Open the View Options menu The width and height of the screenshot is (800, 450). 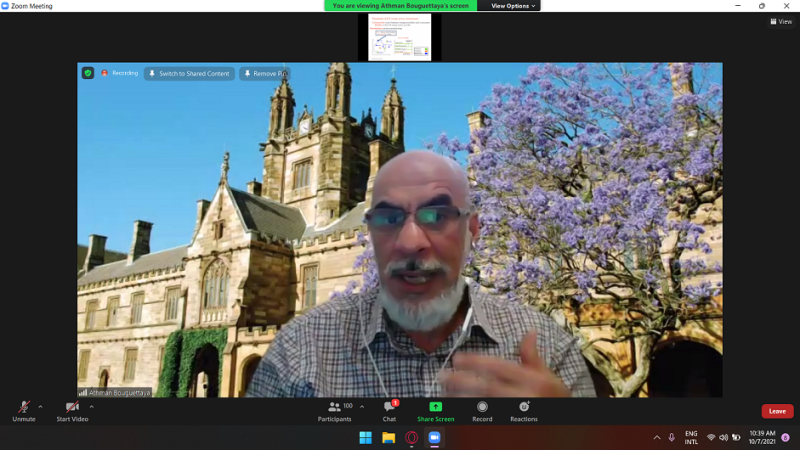pyautogui.click(x=514, y=6)
